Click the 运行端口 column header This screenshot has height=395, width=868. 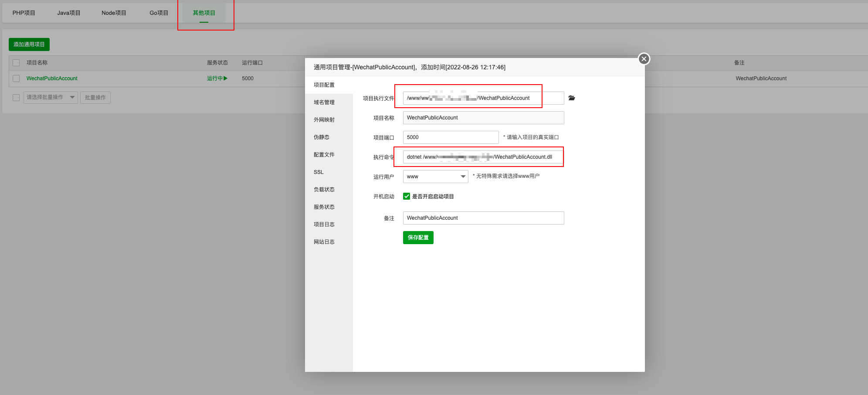252,63
